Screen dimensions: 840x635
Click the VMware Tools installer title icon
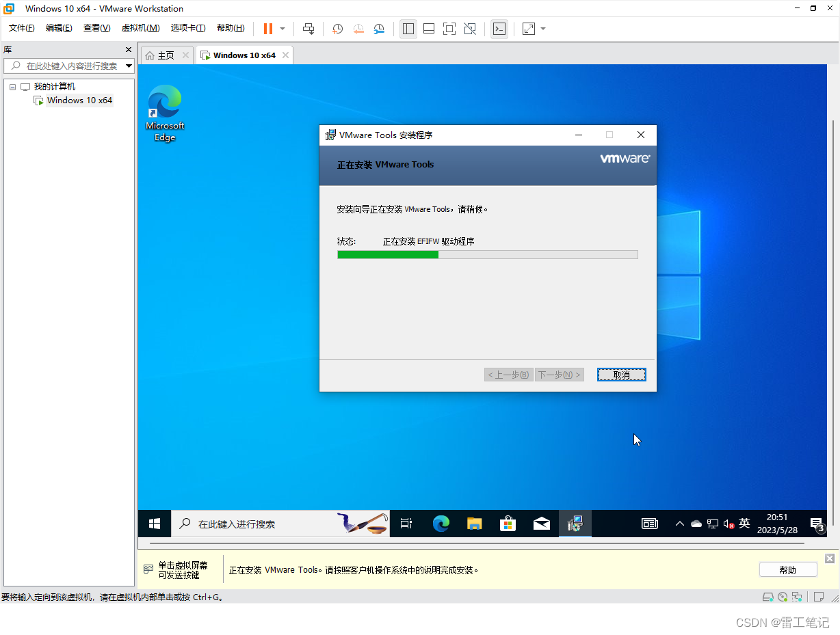pyautogui.click(x=330, y=135)
